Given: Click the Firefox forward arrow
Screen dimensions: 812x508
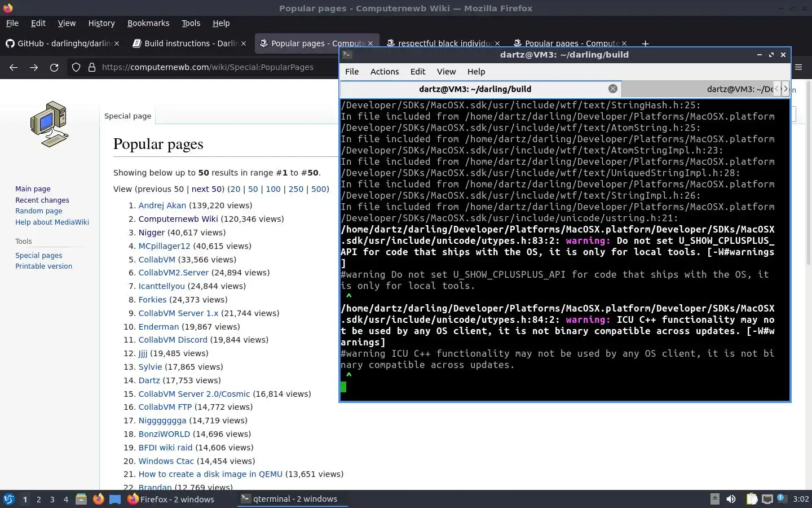Looking at the screenshot, I should tap(34, 67).
